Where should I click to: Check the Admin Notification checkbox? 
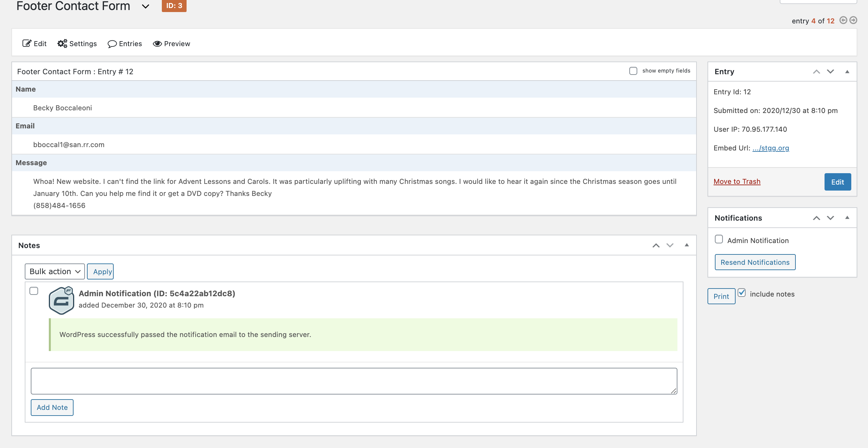click(719, 239)
